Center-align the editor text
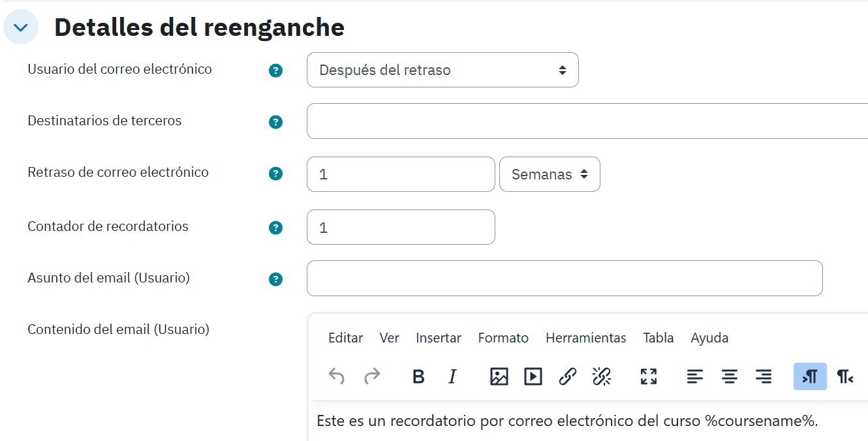The image size is (868, 441). pyautogui.click(x=729, y=376)
